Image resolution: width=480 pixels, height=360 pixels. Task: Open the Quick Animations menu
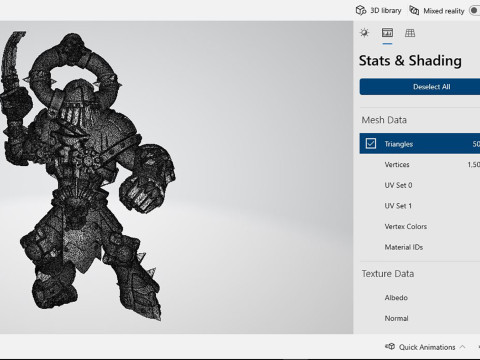coord(425,347)
